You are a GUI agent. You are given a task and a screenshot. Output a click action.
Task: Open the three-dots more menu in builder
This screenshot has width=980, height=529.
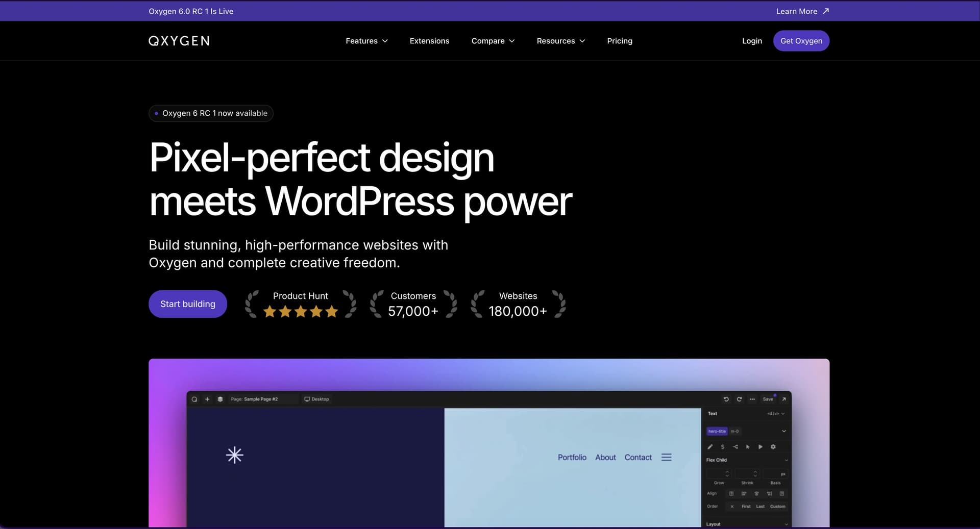pos(752,399)
